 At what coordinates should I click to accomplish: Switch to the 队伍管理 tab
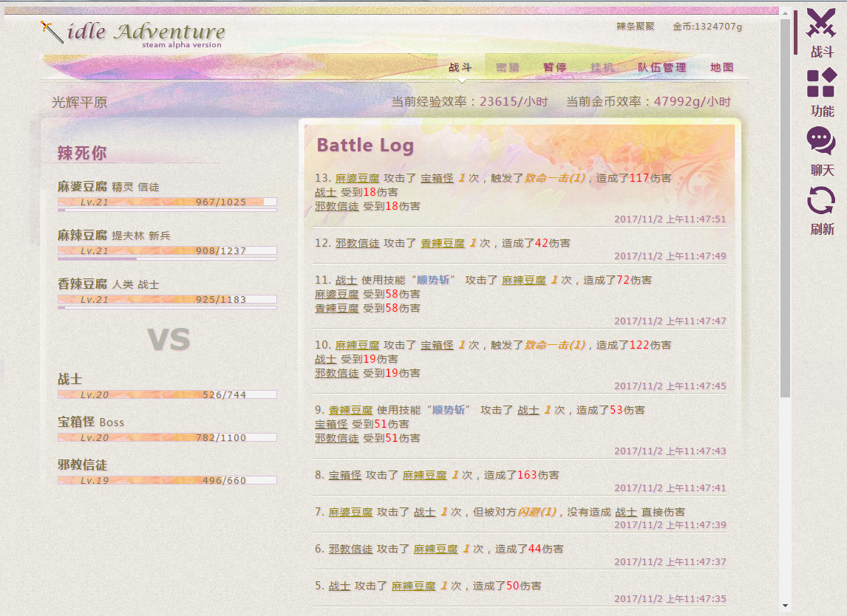coord(664,66)
